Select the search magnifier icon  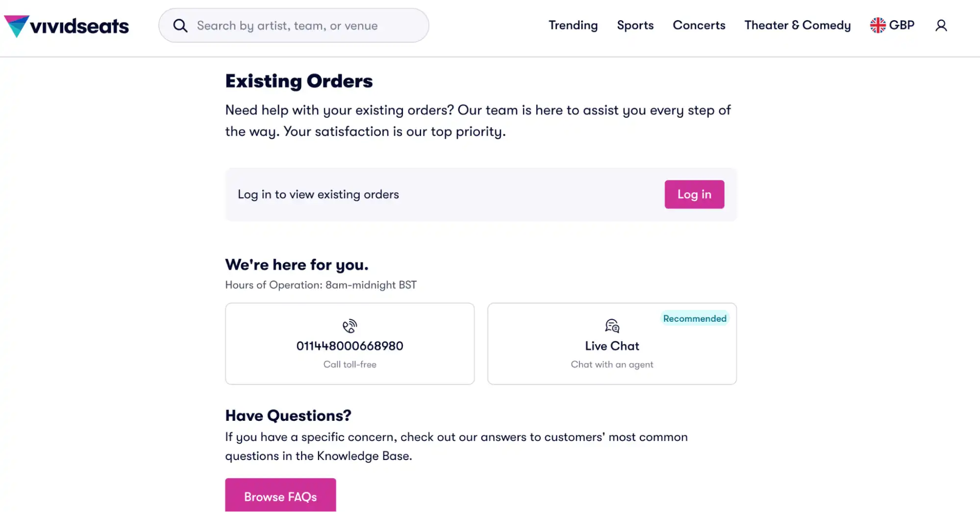tap(180, 25)
